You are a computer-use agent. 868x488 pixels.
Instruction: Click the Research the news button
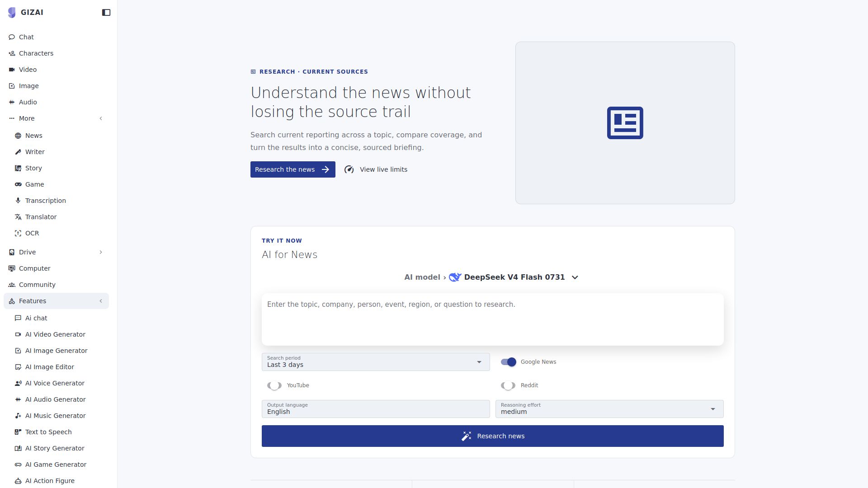pyautogui.click(x=293, y=169)
